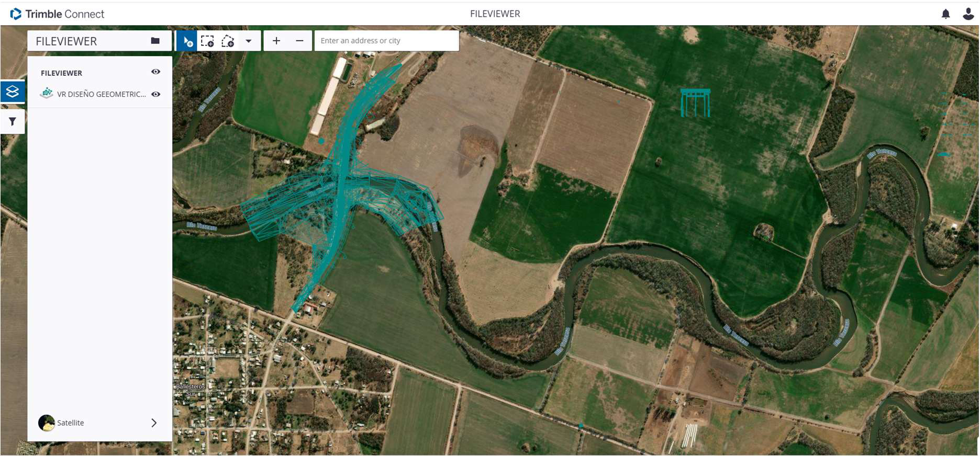Click the FILEVIEWER group heading in list

click(x=61, y=73)
